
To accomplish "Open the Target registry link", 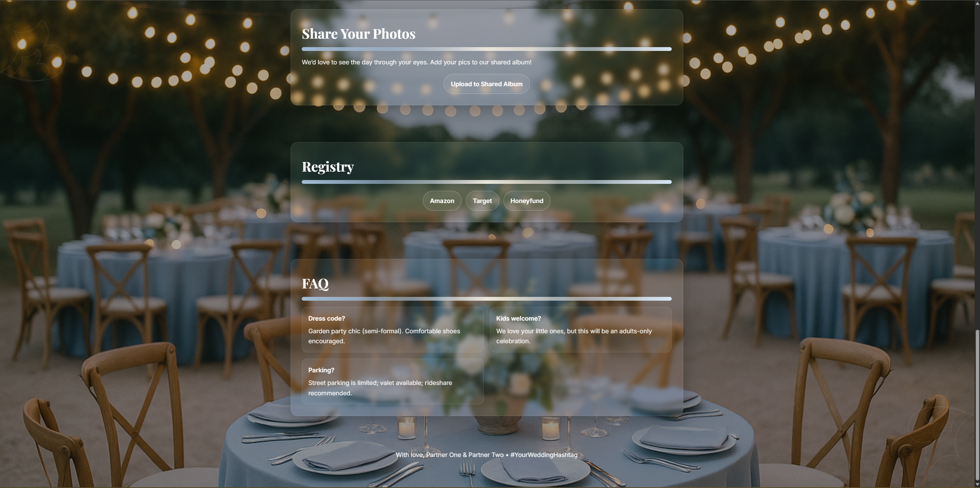I will point(482,201).
